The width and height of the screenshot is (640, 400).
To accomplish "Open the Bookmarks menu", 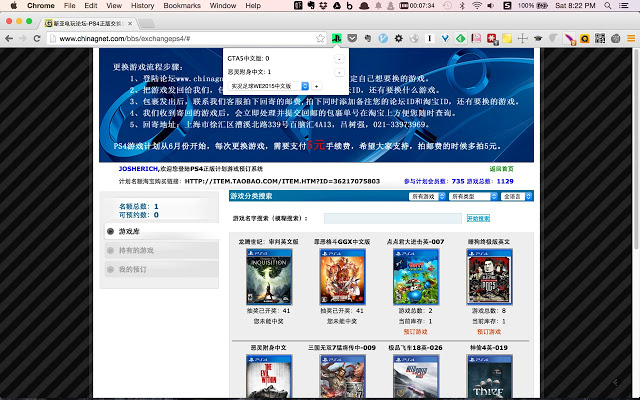I will pyautogui.click(x=182, y=6).
